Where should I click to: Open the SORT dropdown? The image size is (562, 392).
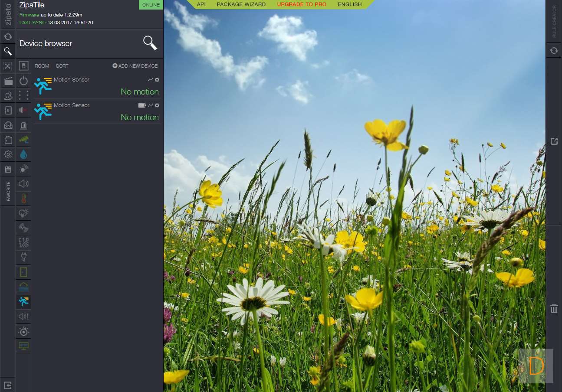click(x=62, y=66)
